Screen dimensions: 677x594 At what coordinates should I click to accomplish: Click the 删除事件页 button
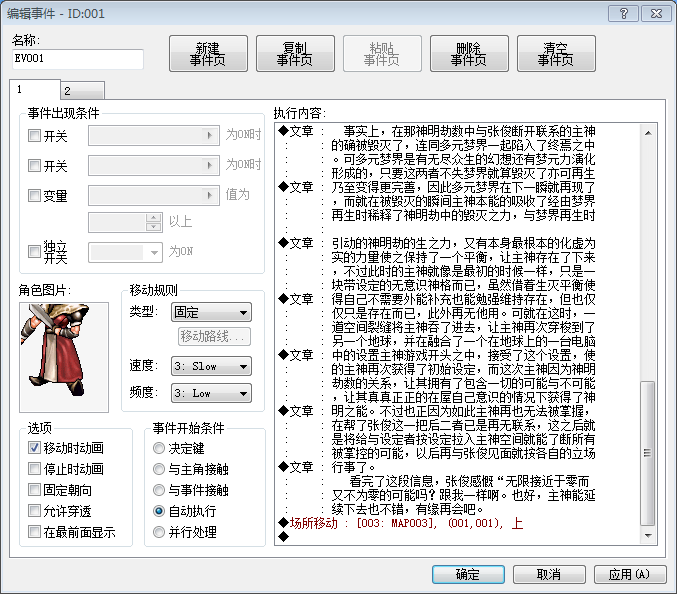click(x=469, y=54)
